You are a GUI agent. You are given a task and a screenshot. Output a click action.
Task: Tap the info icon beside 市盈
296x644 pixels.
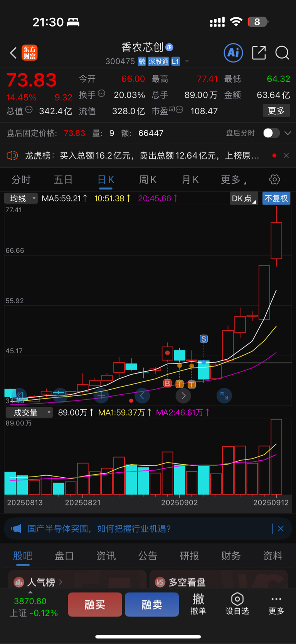click(x=179, y=110)
